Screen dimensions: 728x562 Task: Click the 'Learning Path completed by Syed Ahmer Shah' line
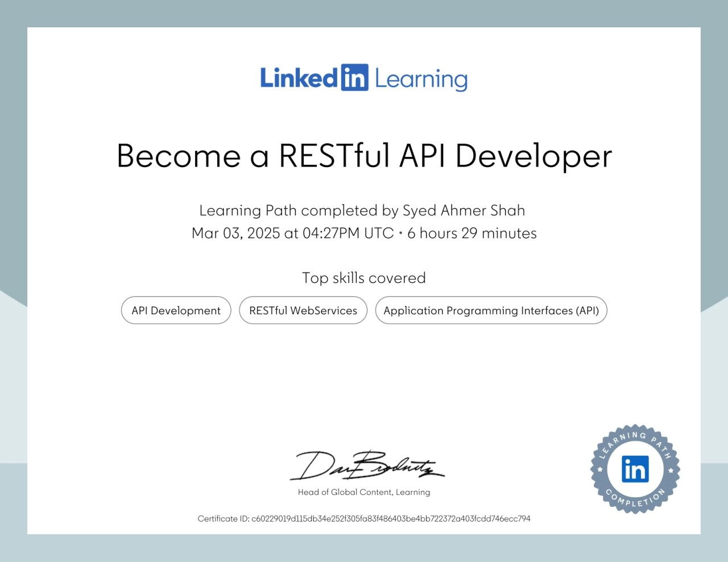pos(362,211)
